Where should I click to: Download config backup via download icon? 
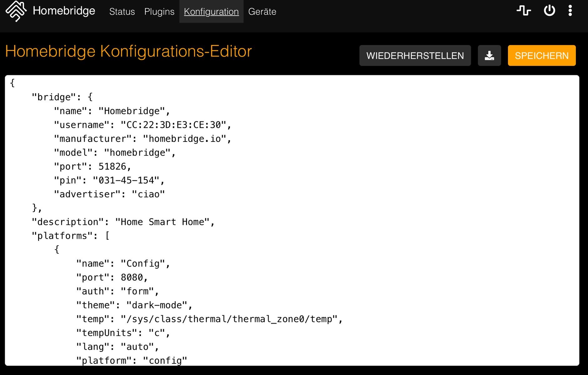click(489, 56)
